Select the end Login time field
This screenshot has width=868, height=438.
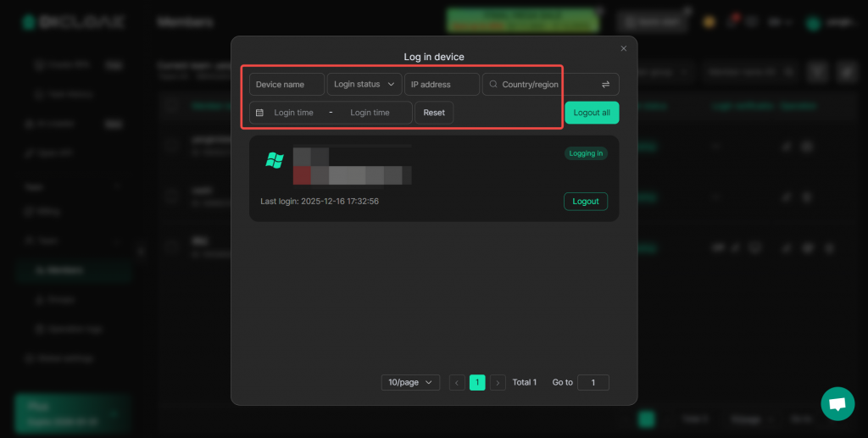click(x=370, y=113)
